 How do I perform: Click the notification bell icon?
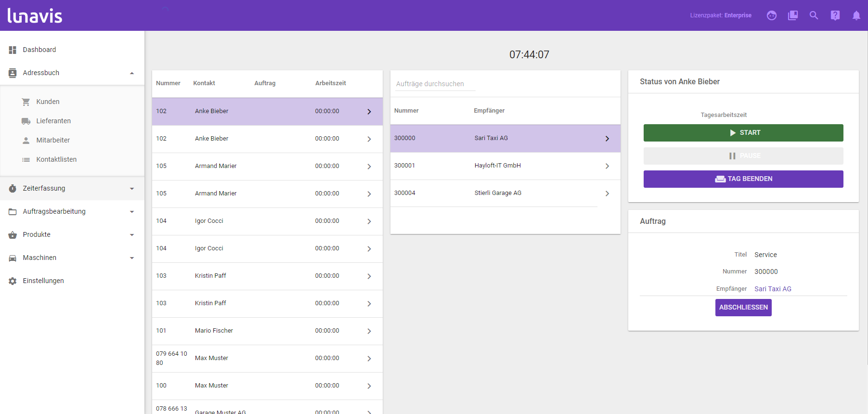tap(856, 15)
